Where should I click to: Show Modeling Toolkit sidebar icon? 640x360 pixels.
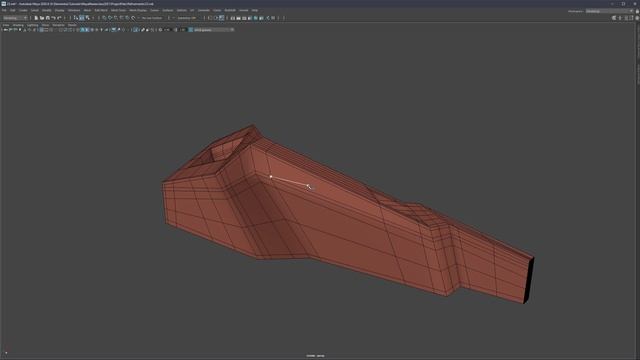click(614, 18)
